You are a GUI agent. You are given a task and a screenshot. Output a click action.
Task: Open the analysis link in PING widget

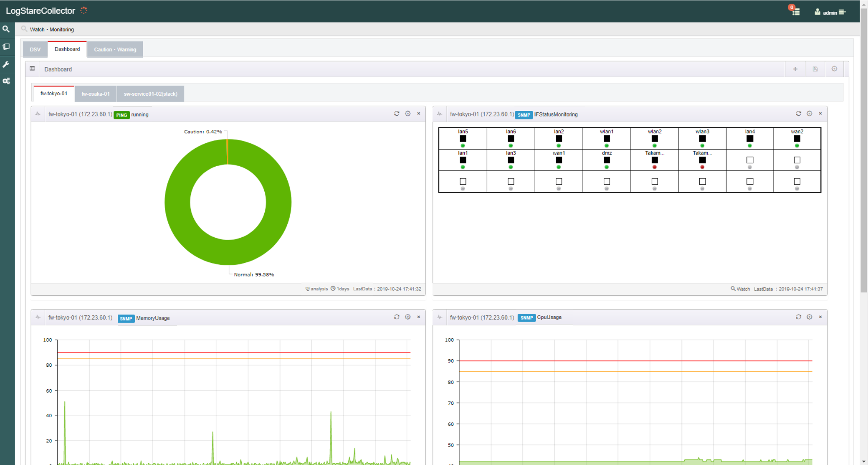point(316,289)
